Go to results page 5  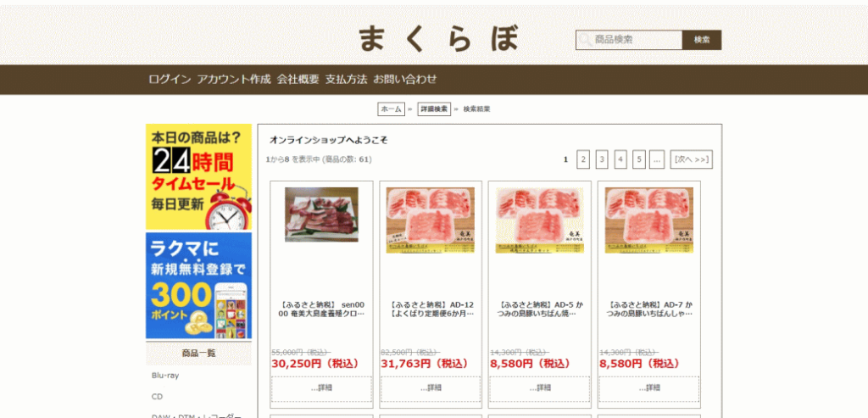coord(639,159)
